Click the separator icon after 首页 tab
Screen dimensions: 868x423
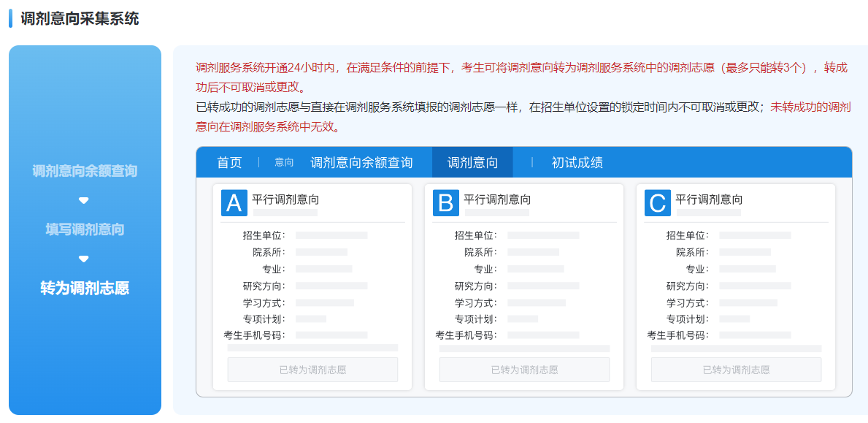[x=259, y=162]
